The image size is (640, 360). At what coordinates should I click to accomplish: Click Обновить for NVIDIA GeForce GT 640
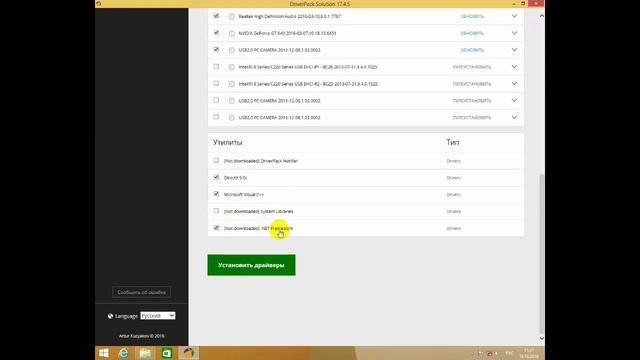pyautogui.click(x=472, y=33)
